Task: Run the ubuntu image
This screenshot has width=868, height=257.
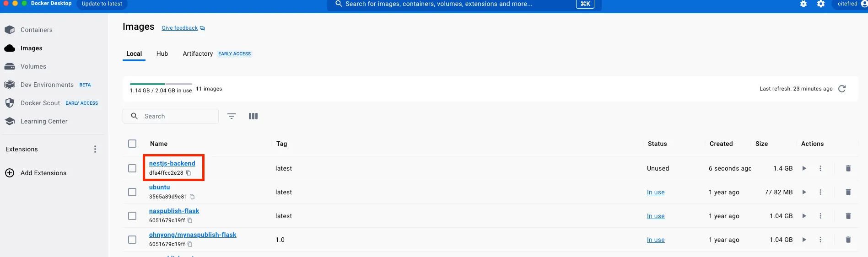Action: tap(804, 192)
